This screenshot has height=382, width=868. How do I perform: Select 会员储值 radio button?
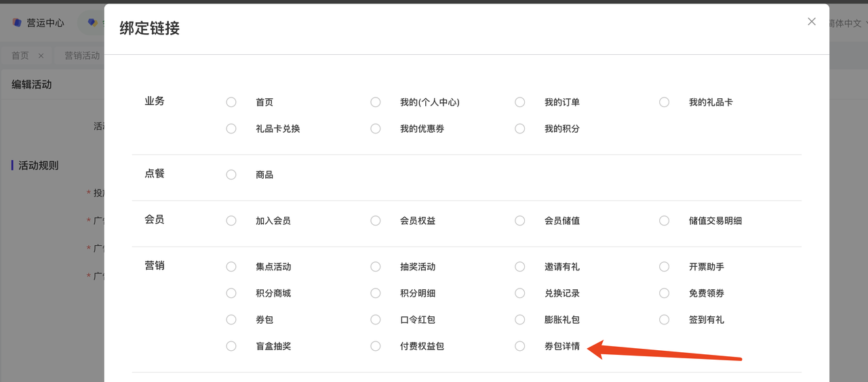(520, 221)
